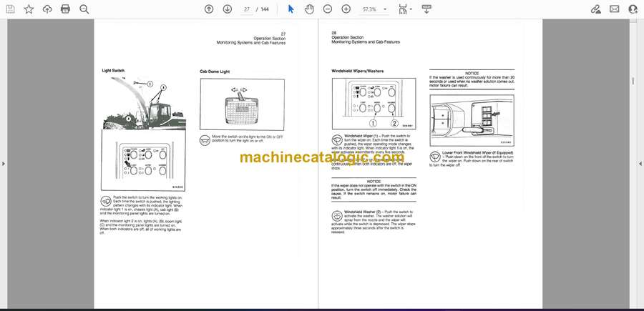Expand the page fit options arrow

click(411, 9)
